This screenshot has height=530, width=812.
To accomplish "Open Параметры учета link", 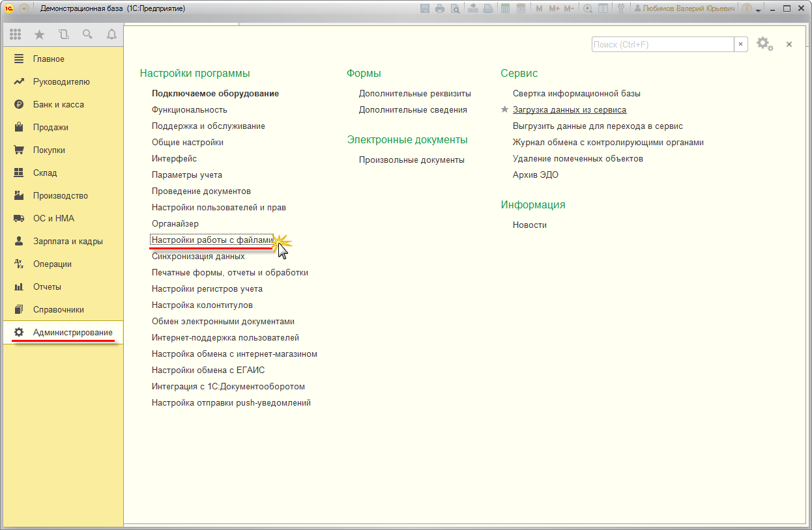I will pos(187,174).
